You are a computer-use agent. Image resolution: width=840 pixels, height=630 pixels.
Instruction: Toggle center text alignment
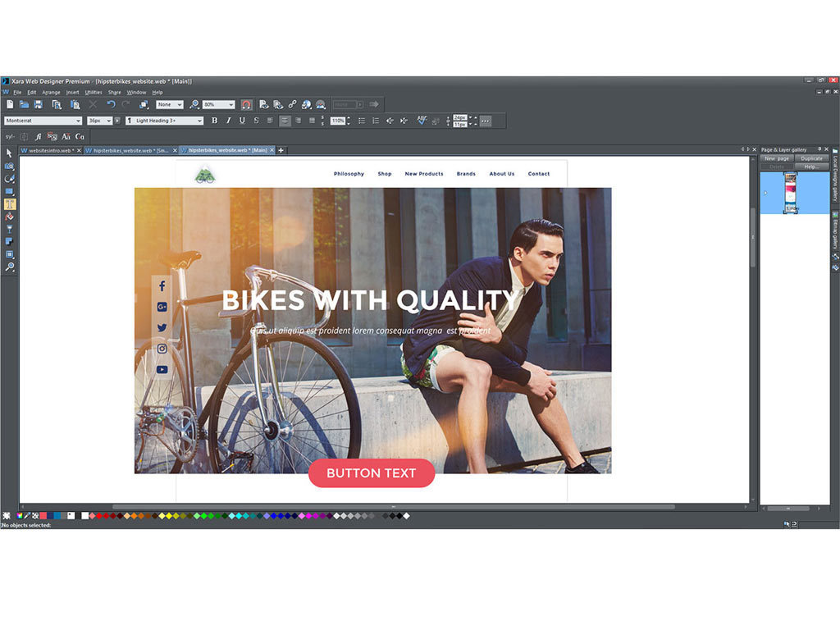[x=285, y=121]
